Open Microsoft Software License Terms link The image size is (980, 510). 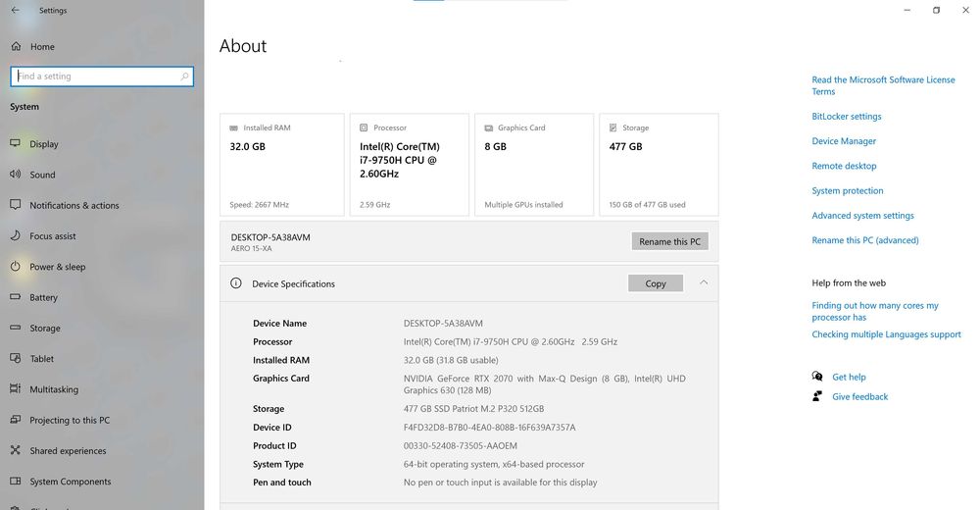[x=883, y=85]
